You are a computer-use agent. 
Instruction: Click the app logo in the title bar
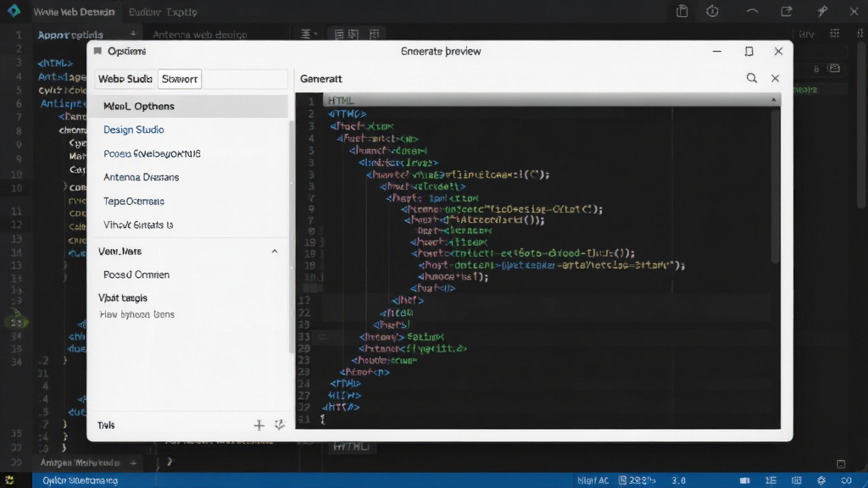point(14,11)
